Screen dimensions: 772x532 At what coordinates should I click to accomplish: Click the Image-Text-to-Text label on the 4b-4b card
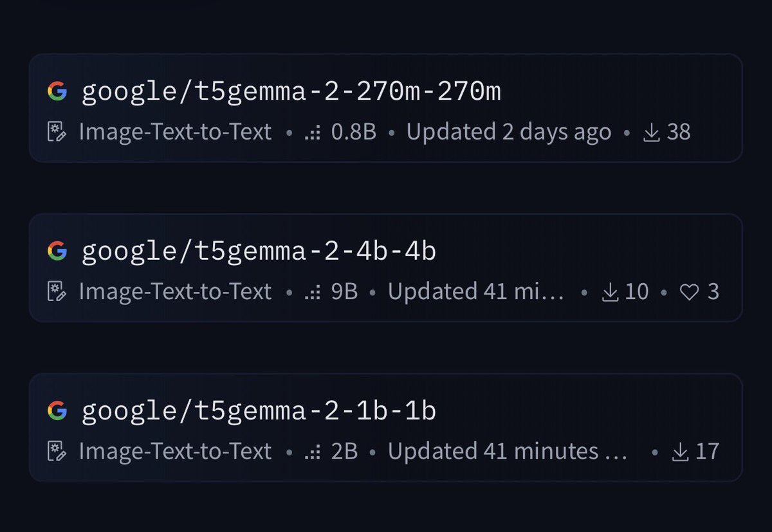(x=175, y=292)
